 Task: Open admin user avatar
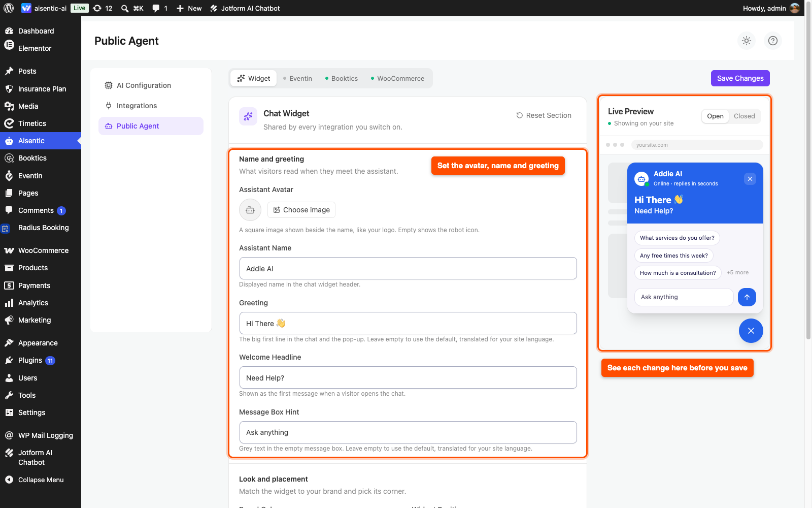pyautogui.click(x=795, y=8)
